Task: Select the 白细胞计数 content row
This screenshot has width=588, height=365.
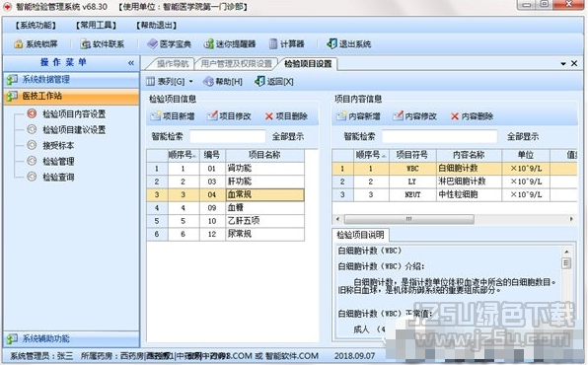Action: 455,169
